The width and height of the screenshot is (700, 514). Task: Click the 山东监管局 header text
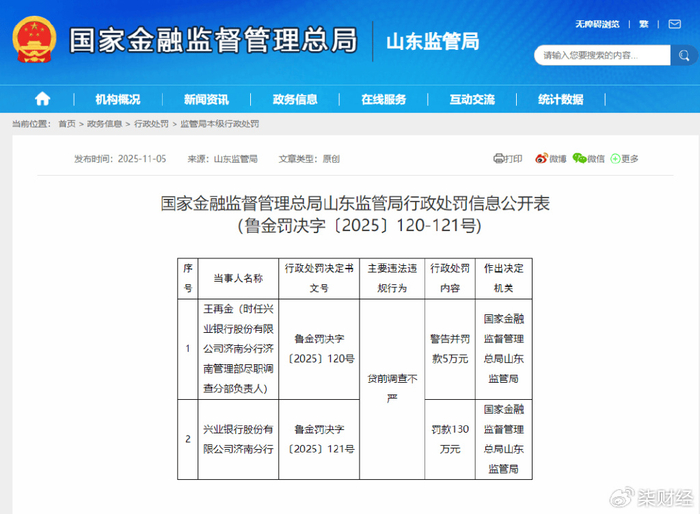tap(433, 42)
